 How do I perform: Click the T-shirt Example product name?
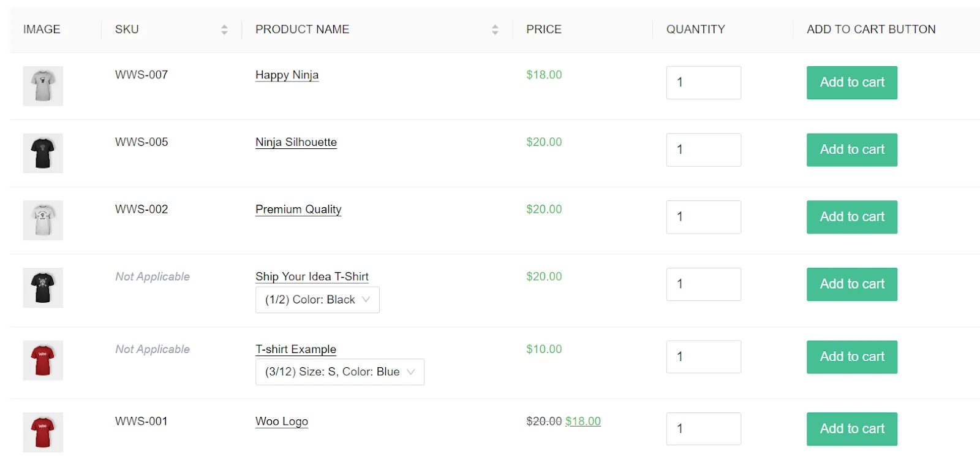pos(295,349)
